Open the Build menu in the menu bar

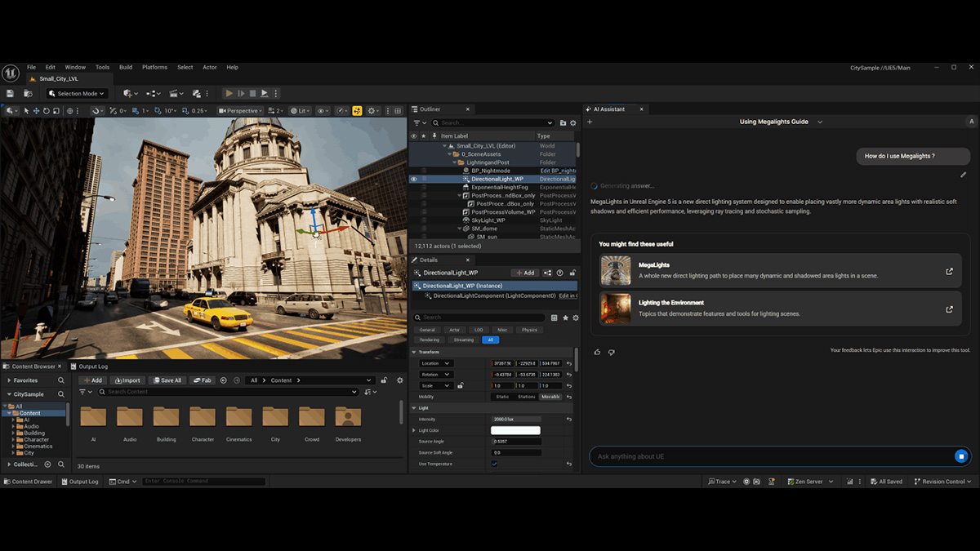click(127, 67)
